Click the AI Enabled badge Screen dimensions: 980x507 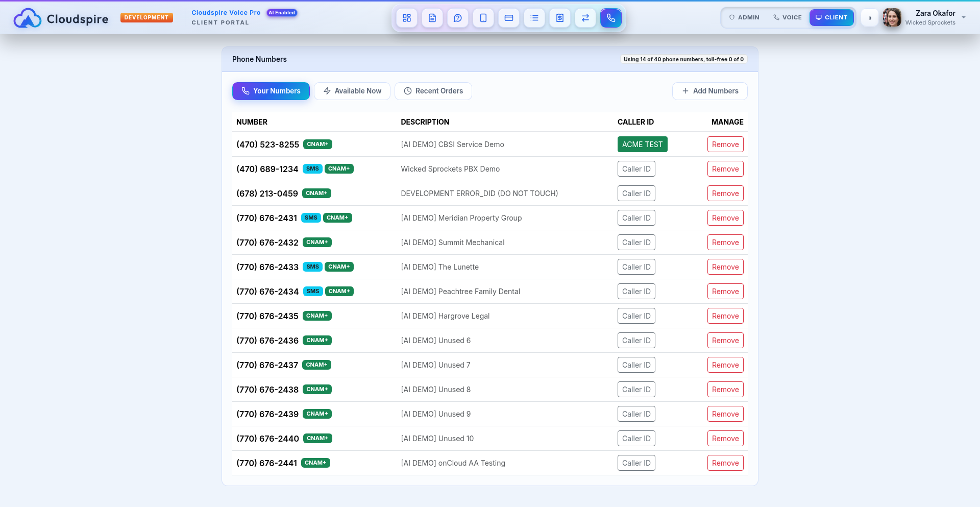[282, 13]
